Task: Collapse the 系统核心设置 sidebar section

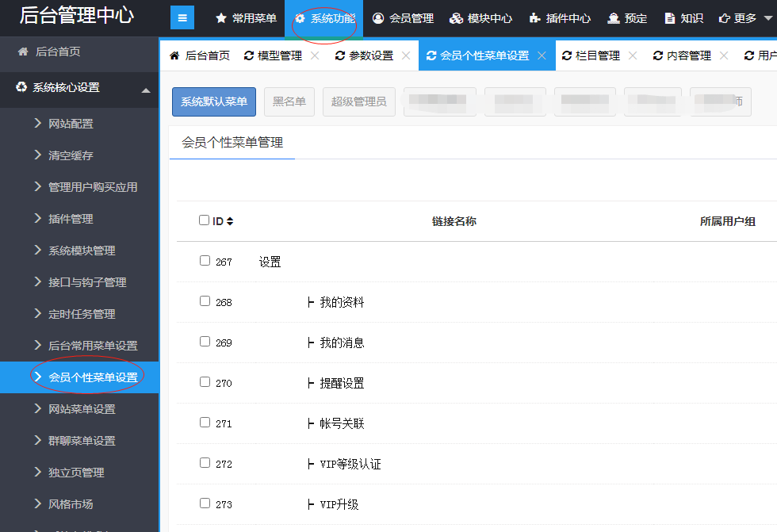Action: (146, 90)
